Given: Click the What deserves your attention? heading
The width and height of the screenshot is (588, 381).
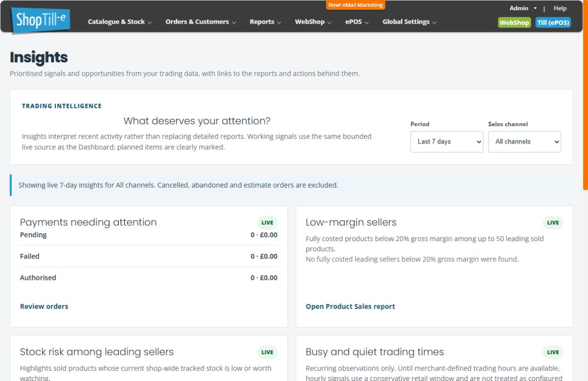Looking at the screenshot, I should click(197, 121).
